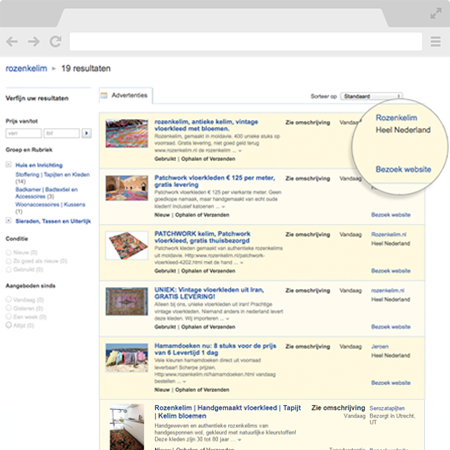Click the browser back arrow
The image size is (450, 450).
[x=12, y=42]
